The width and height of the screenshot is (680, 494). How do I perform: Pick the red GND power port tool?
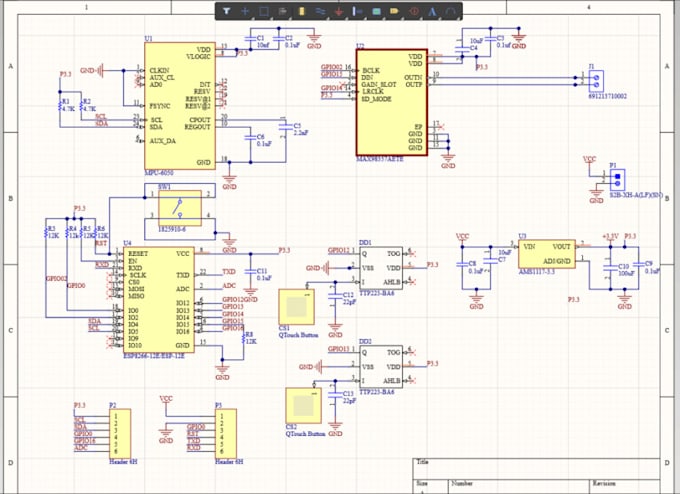(339, 11)
